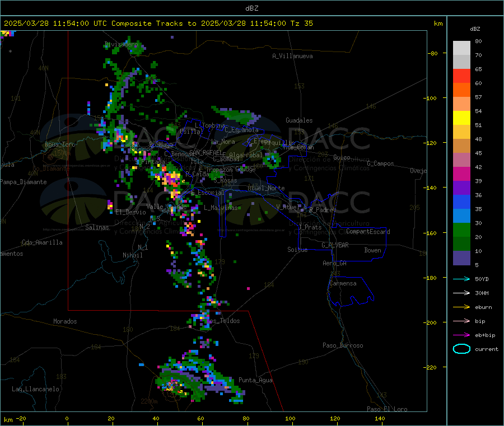
Task: Click the Cda_Amarilla map label
Action: click(x=42, y=242)
